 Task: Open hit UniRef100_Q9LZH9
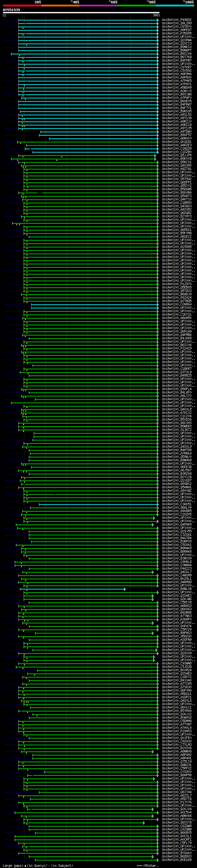click(x=177, y=23)
